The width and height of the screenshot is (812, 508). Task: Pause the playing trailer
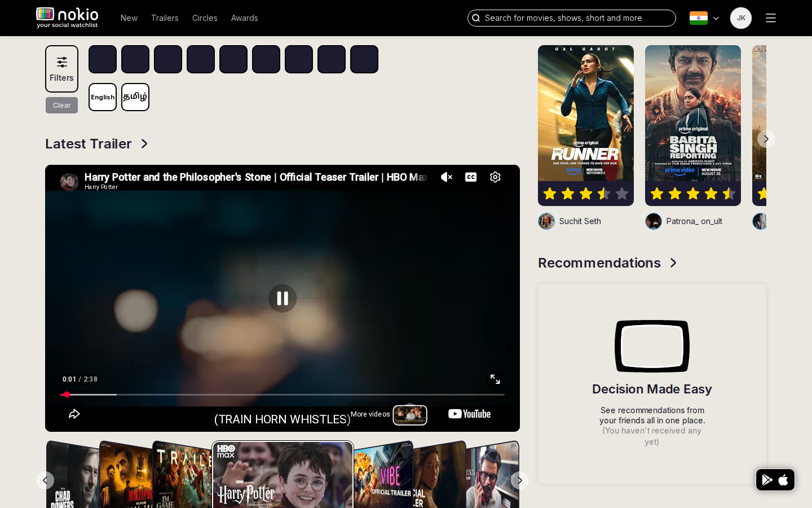283,298
